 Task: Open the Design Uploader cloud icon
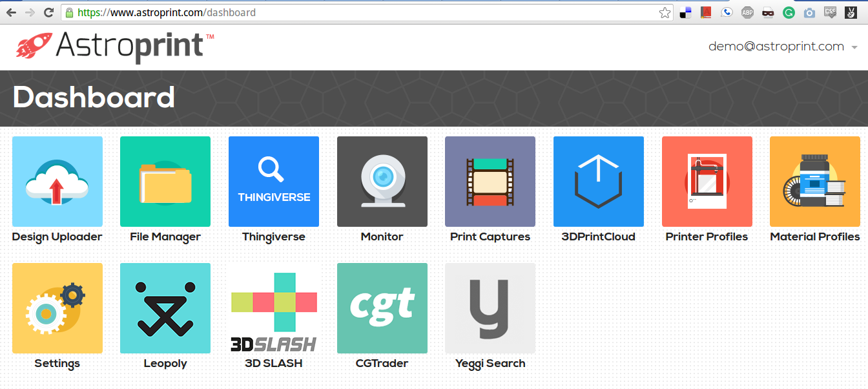[57, 182]
